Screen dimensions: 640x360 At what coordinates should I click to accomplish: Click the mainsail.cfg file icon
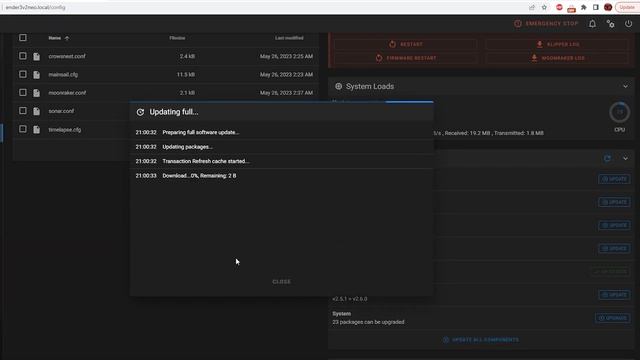(x=37, y=75)
